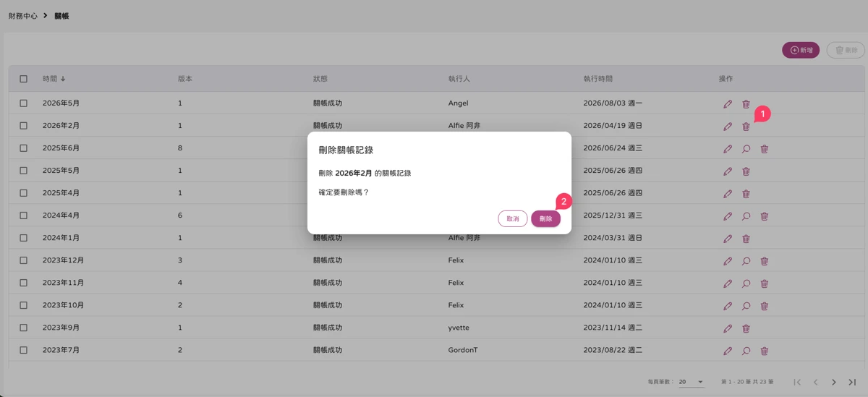
Task: Edit the 2025年5月 record with pencil icon
Action: [728, 171]
